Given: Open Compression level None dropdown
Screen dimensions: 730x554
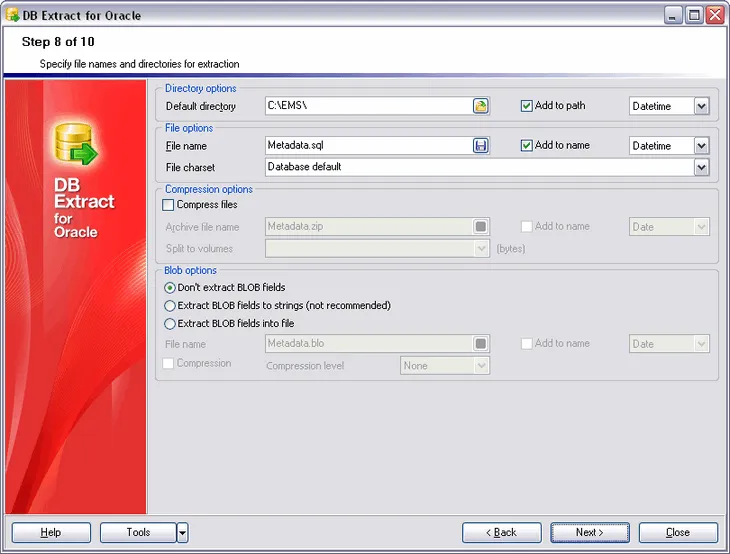Looking at the screenshot, I should [481, 366].
